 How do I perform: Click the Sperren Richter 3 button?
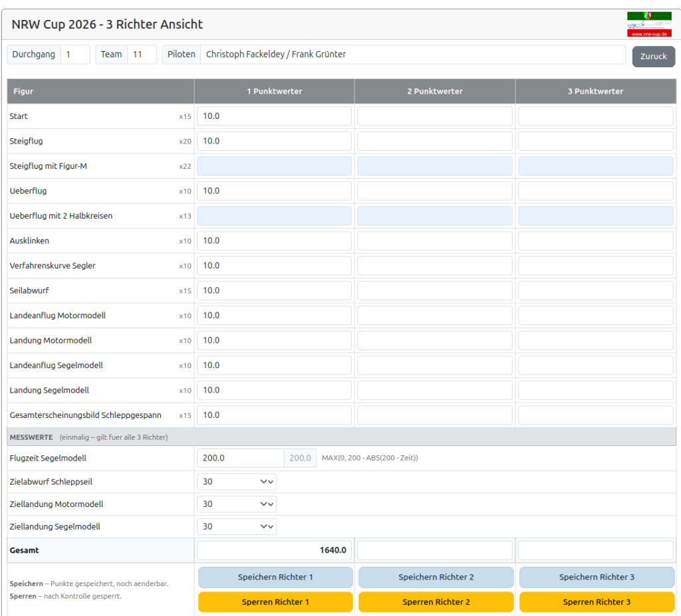(x=597, y=602)
